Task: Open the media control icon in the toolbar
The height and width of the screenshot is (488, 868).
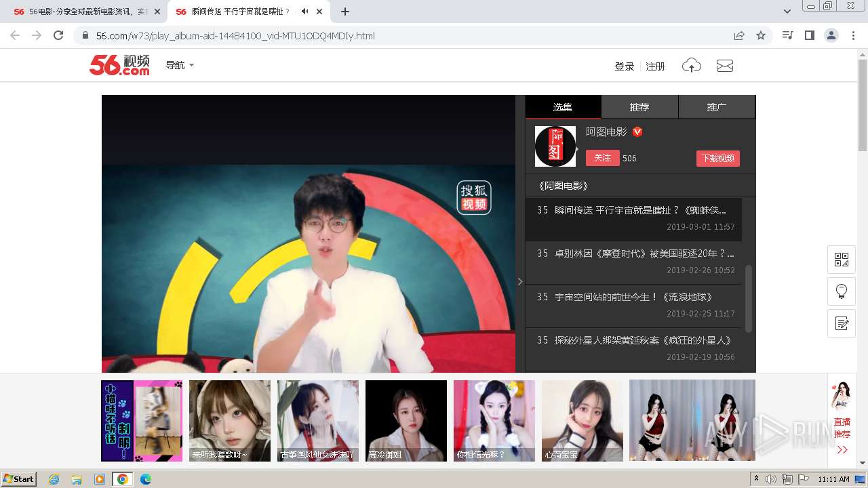Action: [787, 35]
